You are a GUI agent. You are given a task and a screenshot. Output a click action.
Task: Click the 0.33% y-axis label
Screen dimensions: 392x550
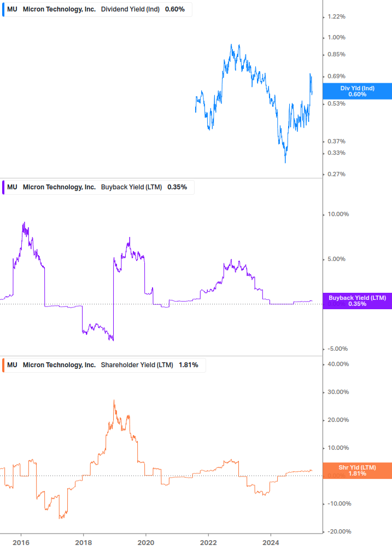tap(336, 153)
